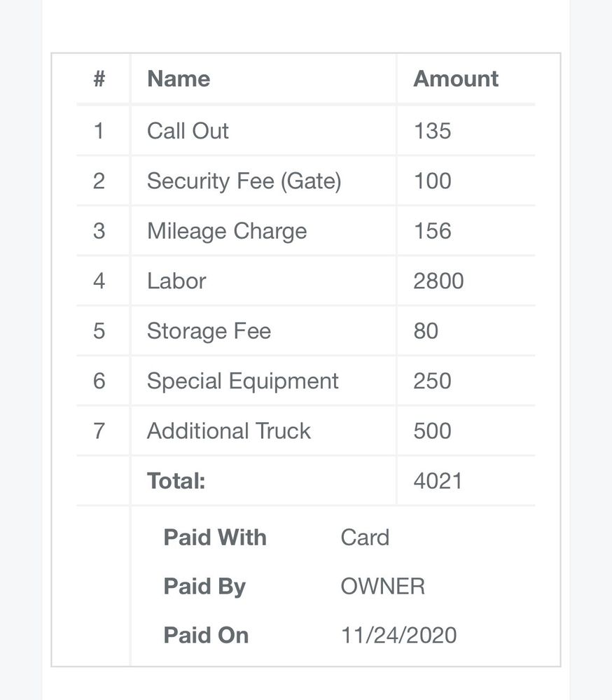
Task: Click the Paid With value Card
Action: pyautogui.click(x=365, y=538)
